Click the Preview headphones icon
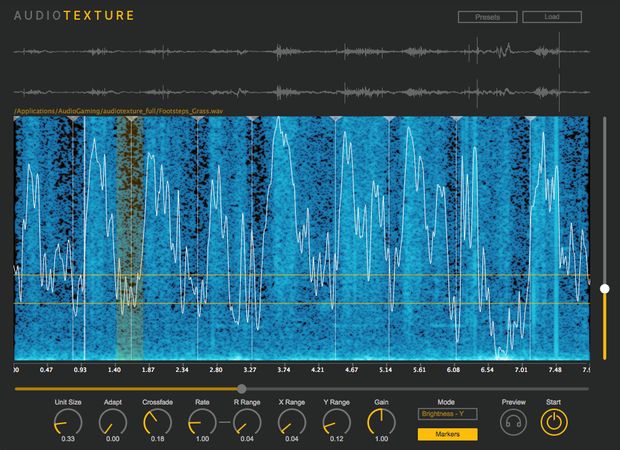This screenshot has height=450, width=620. click(x=514, y=423)
